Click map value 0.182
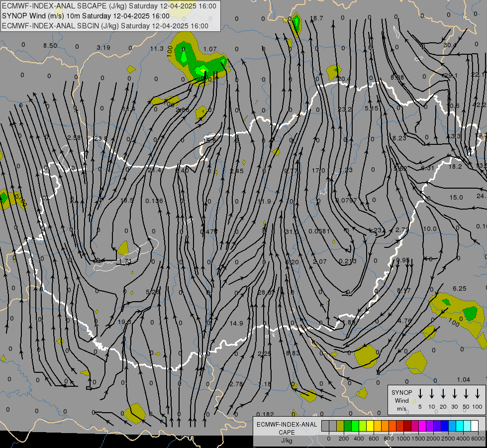The height and width of the screenshot is (448, 487). [x=265, y=414]
